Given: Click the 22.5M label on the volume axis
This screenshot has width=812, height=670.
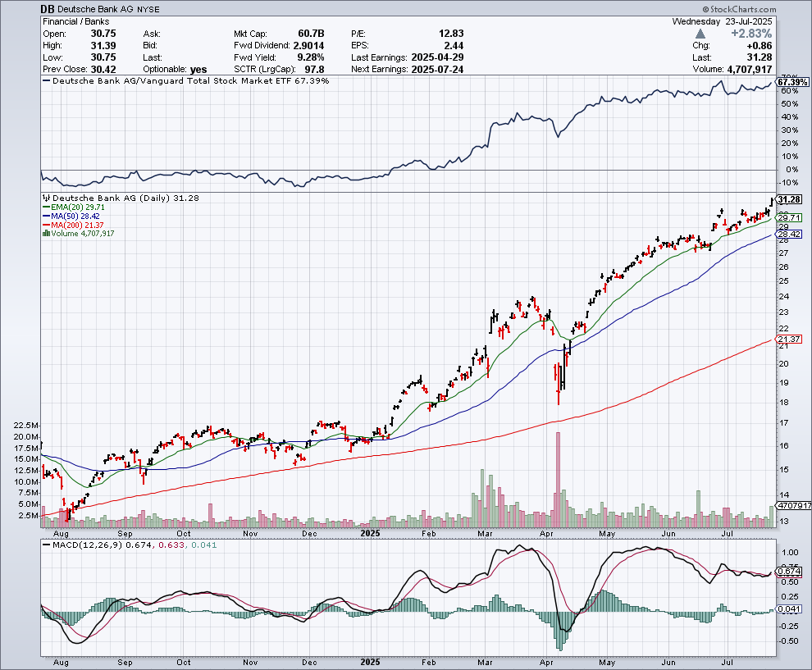Looking at the screenshot, I should (x=26, y=425).
